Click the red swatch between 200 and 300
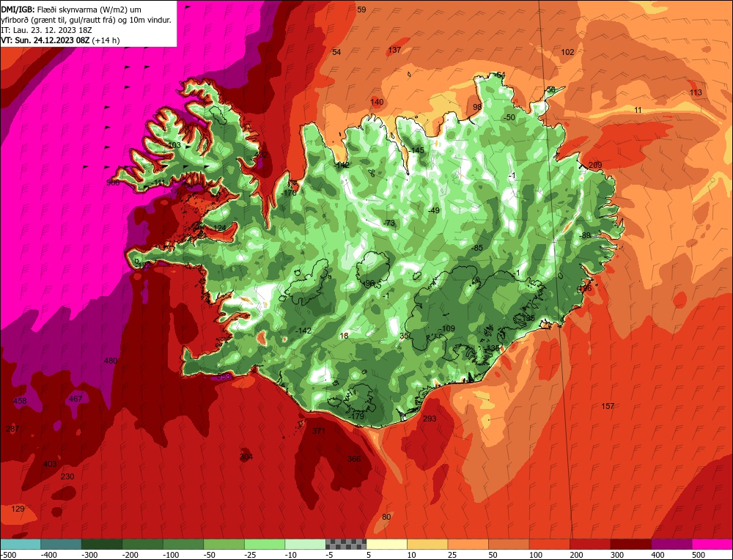733x560 pixels. pyautogui.click(x=590, y=544)
